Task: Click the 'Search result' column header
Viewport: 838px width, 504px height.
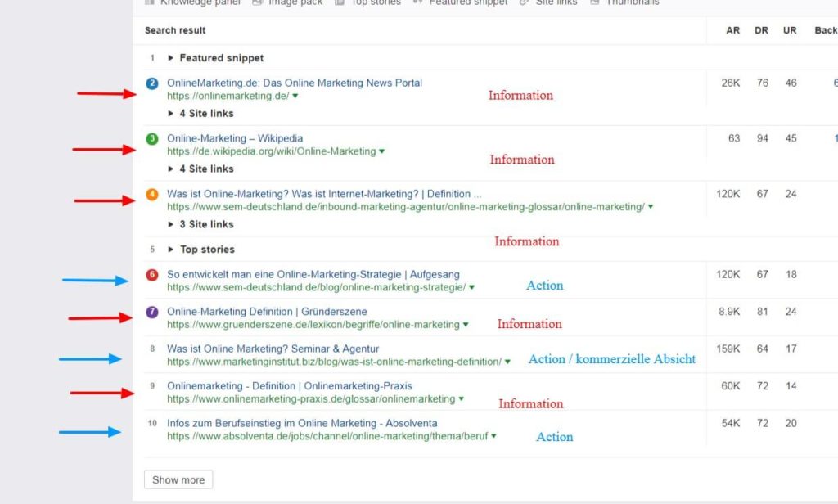Action: 175,30
